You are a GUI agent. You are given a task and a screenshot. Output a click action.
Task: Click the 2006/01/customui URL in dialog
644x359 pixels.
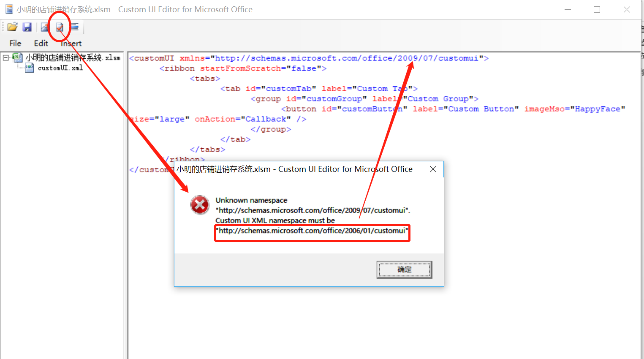[x=312, y=231]
